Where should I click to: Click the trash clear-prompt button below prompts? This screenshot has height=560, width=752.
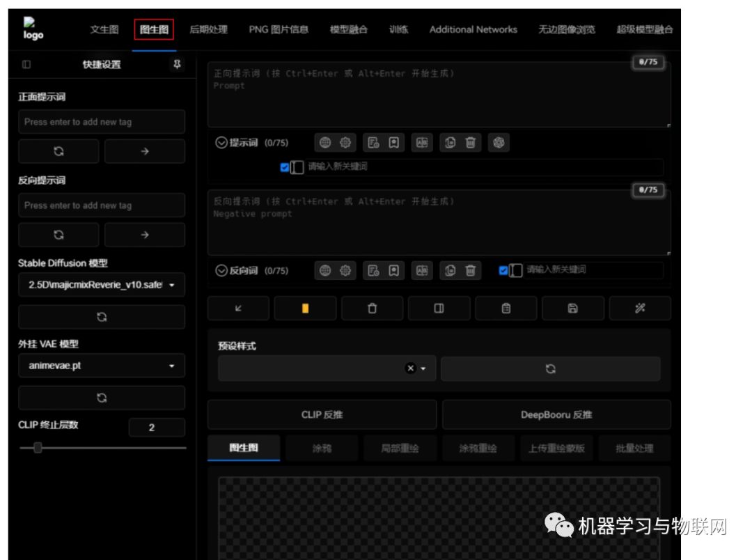372,308
